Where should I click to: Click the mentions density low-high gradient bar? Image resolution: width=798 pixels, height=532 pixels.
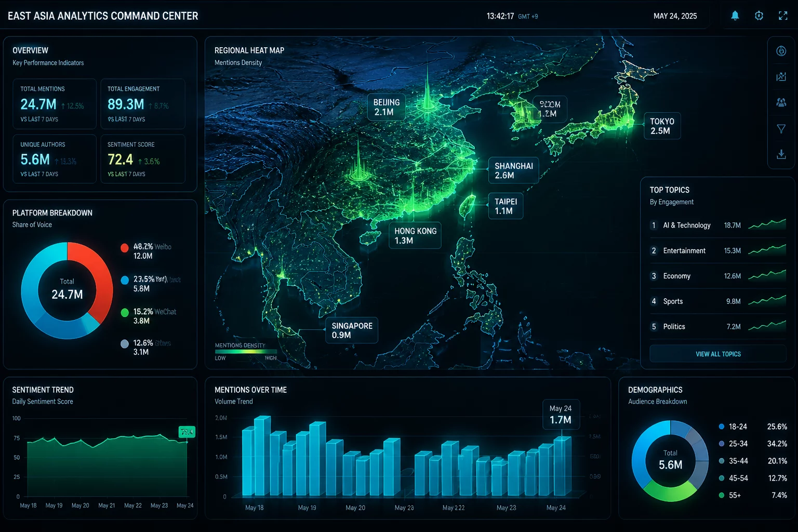pos(246,352)
